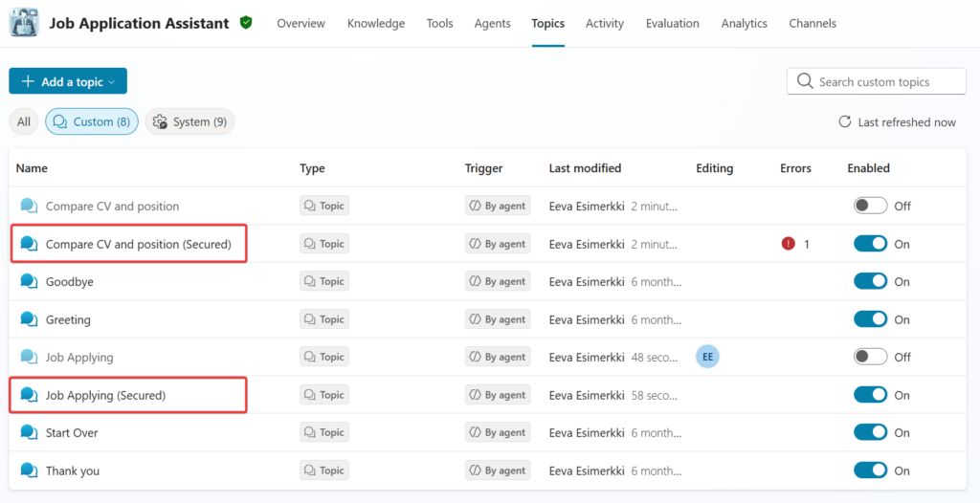980x503 pixels.
Task: Open the Overview tab
Action: pos(301,24)
